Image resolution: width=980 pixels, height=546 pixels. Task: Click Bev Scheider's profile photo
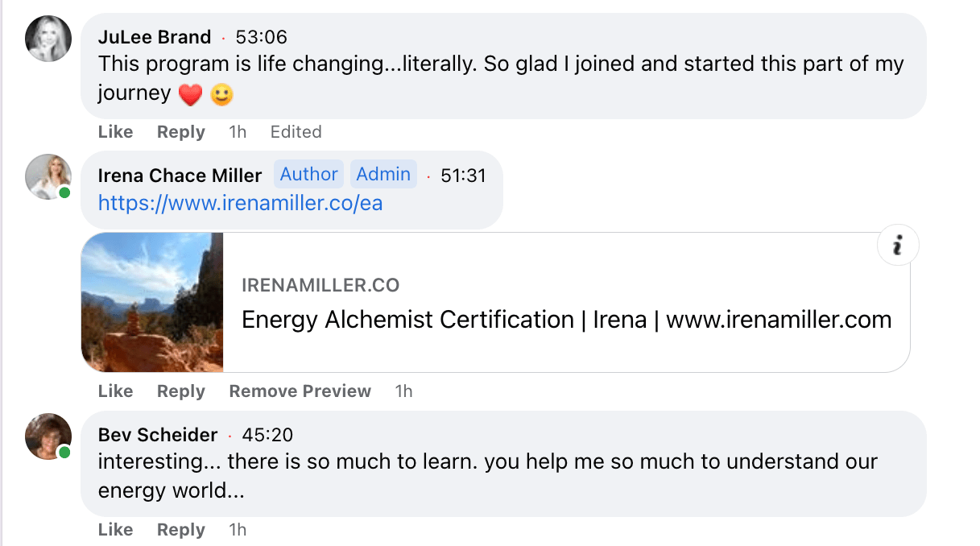(x=48, y=436)
